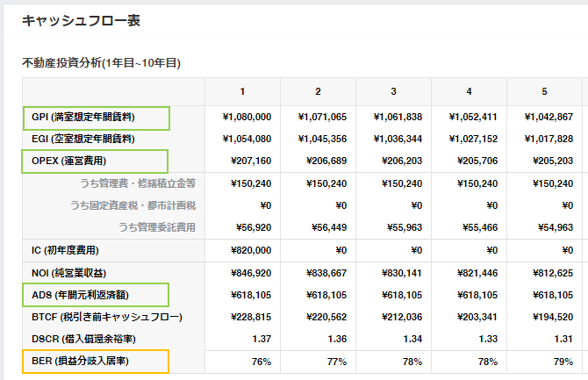Click the BTCF (税引き前キャッシュフロー) row label
Viewport: 588px width, 380px height.
100,317
